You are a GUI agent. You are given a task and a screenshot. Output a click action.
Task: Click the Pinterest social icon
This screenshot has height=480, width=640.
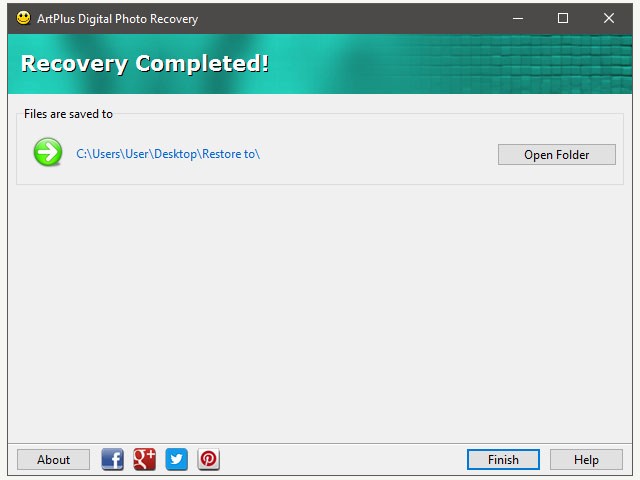pos(208,459)
